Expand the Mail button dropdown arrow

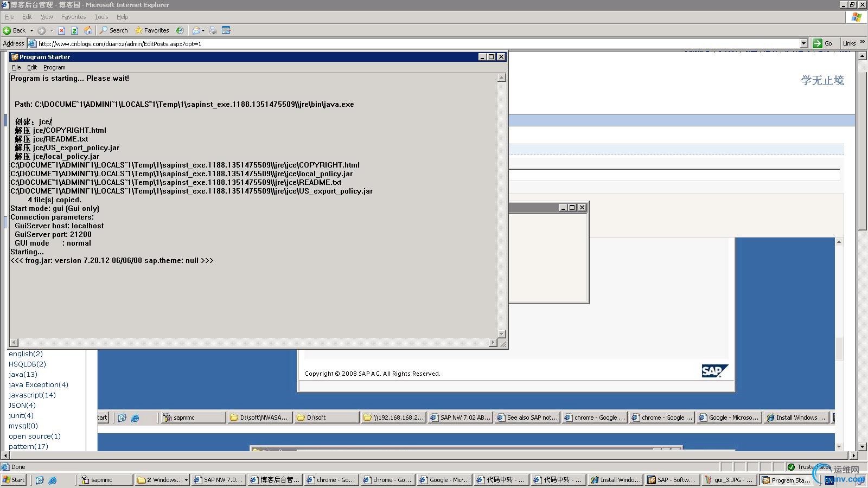(x=203, y=30)
